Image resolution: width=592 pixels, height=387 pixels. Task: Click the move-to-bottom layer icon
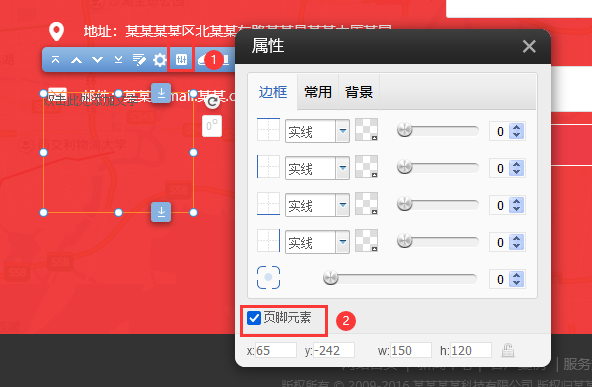click(x=119, y=60)
